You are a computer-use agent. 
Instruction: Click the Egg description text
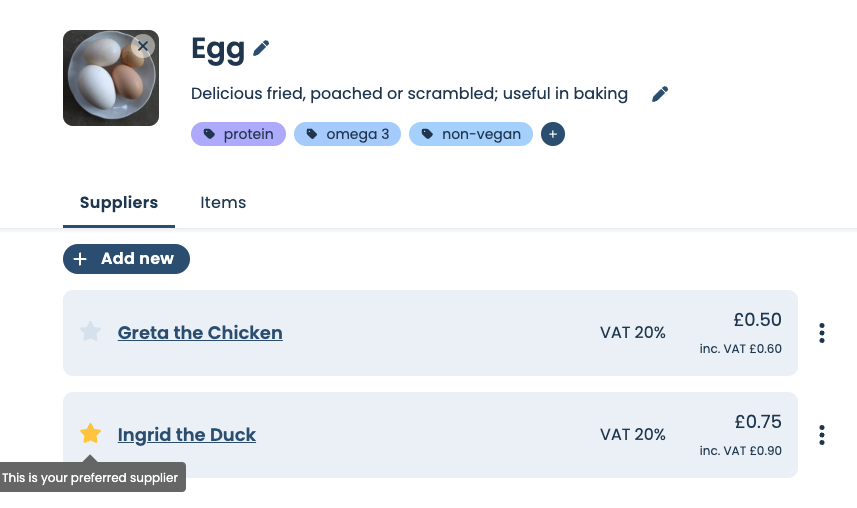point(409,94)
